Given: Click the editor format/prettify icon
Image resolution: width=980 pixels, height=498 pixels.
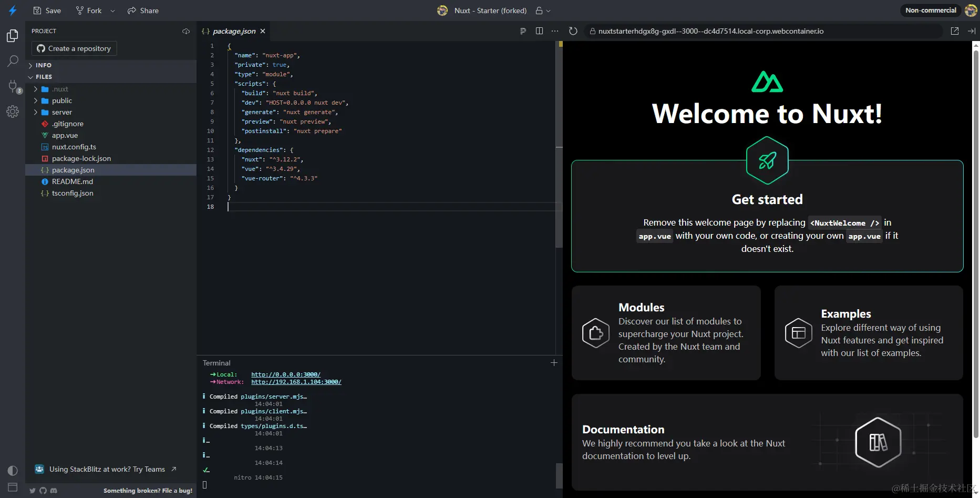Looking at the screenshot, I should 523,31.
